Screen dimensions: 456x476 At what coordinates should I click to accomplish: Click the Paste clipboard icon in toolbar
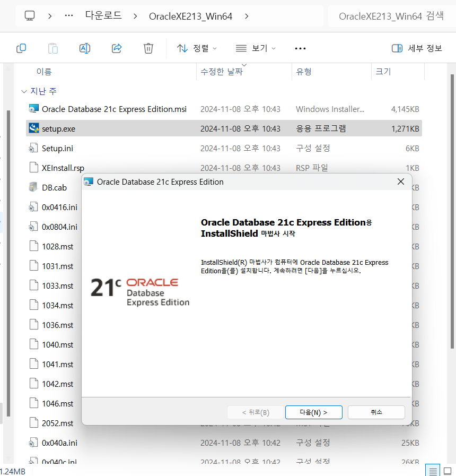pyautogui.click(x=53, y=48)
